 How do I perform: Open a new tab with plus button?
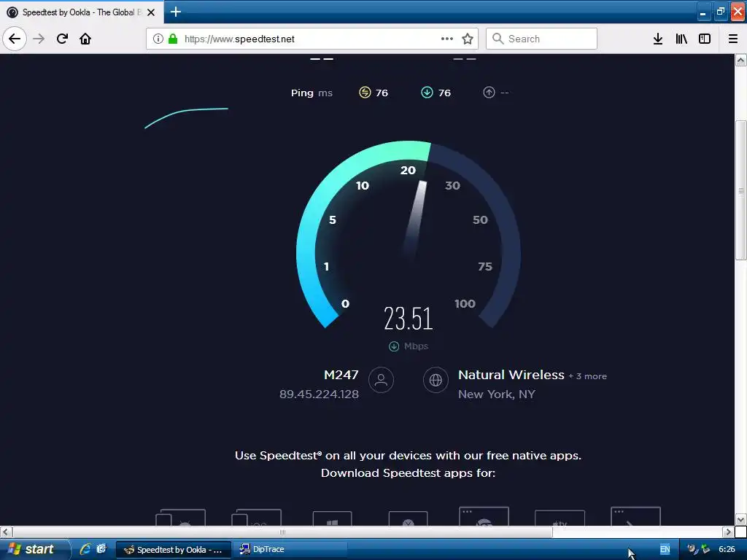[x=176, y=12]
